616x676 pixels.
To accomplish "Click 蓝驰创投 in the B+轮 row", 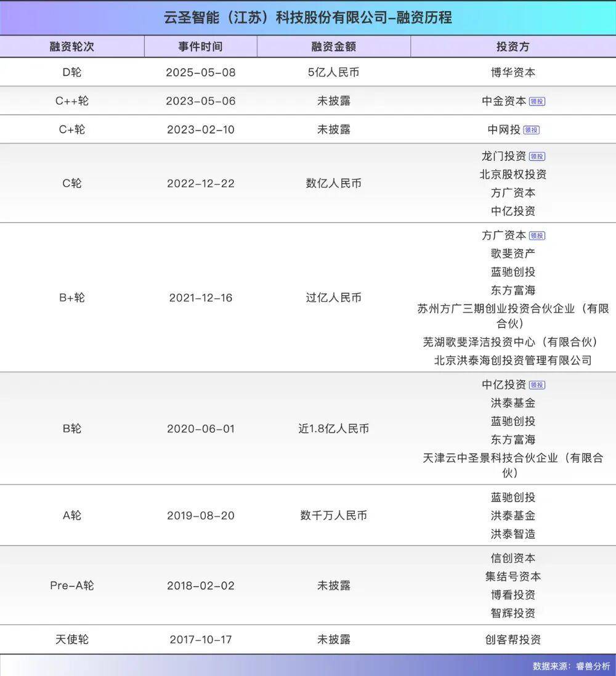I will click(x=513, y=272).
